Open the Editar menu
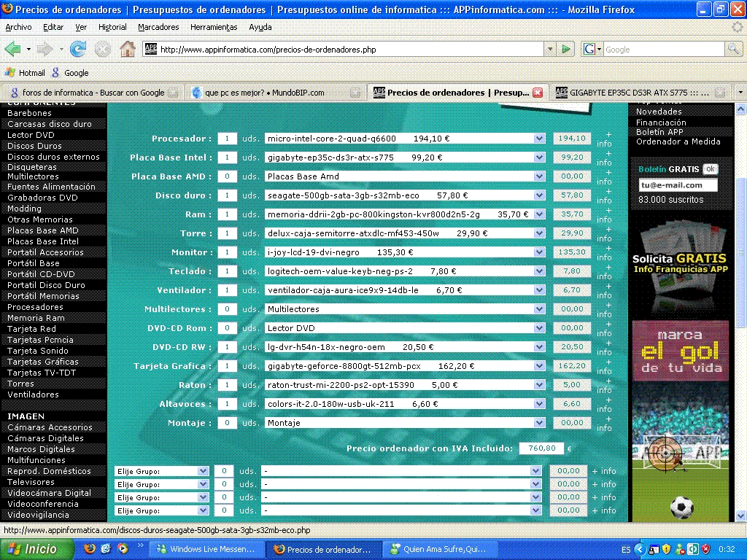 click(53, 27)
